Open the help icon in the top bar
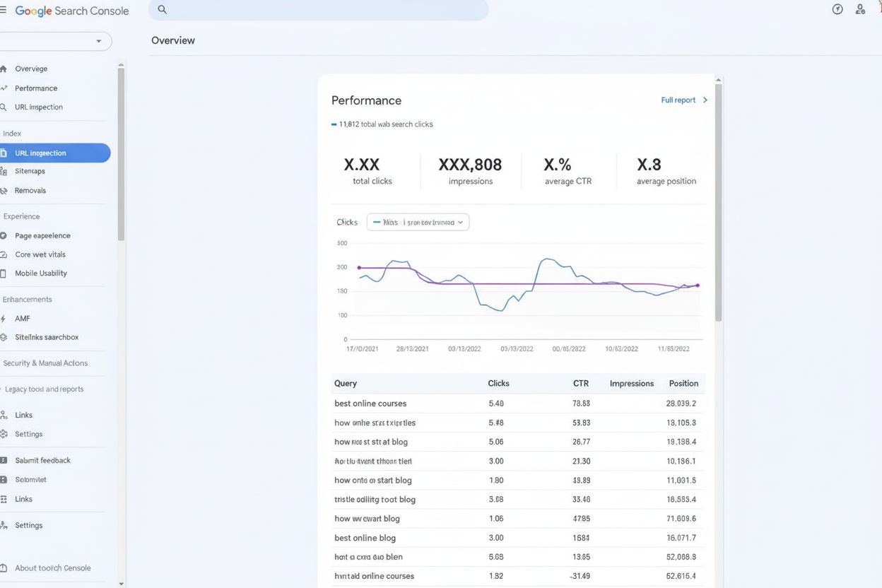 [837, 9]
